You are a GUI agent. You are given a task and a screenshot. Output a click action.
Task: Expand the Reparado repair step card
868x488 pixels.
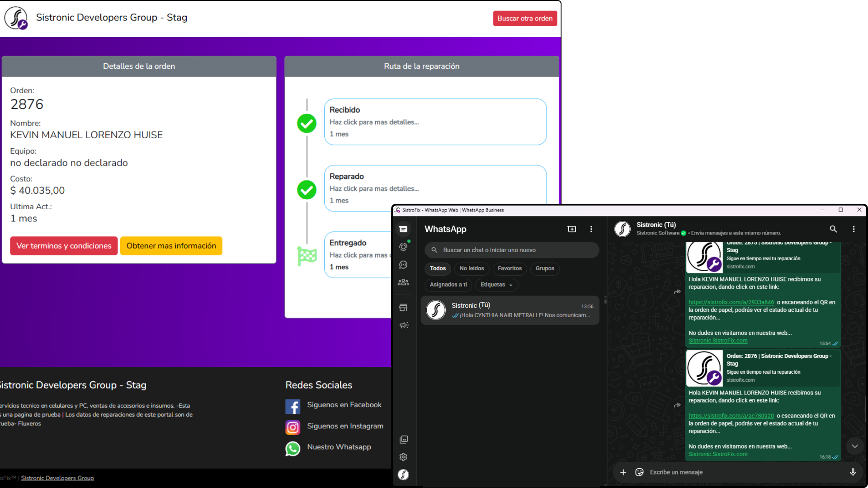(435, 185)
